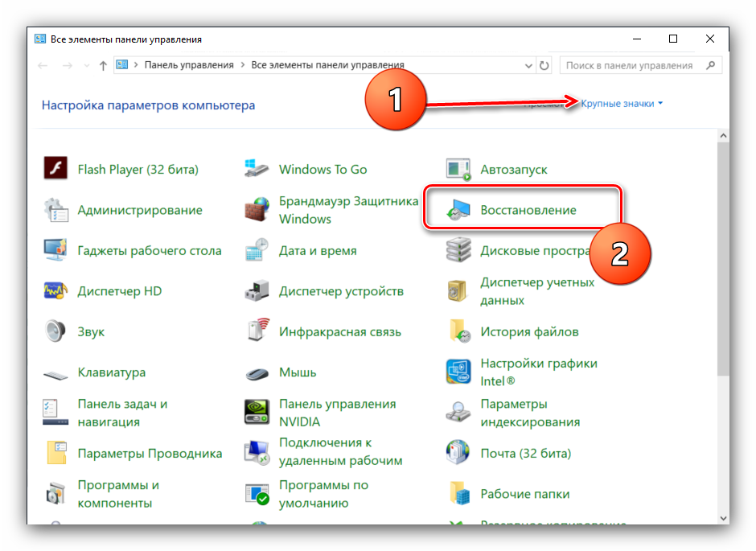Open the Диспетчер устройств icon
756x551 pixels.
(x=257, y=290)
